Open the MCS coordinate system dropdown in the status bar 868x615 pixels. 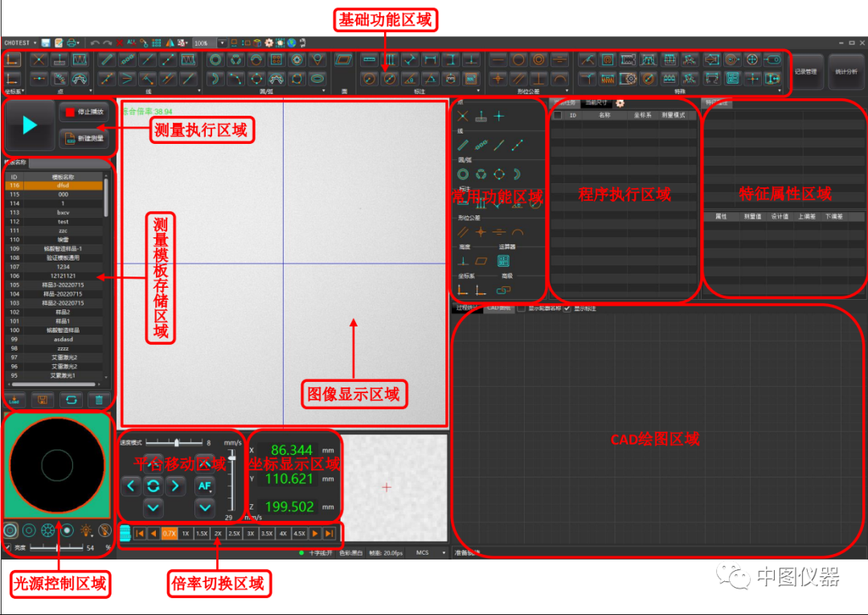coord(434,552)
